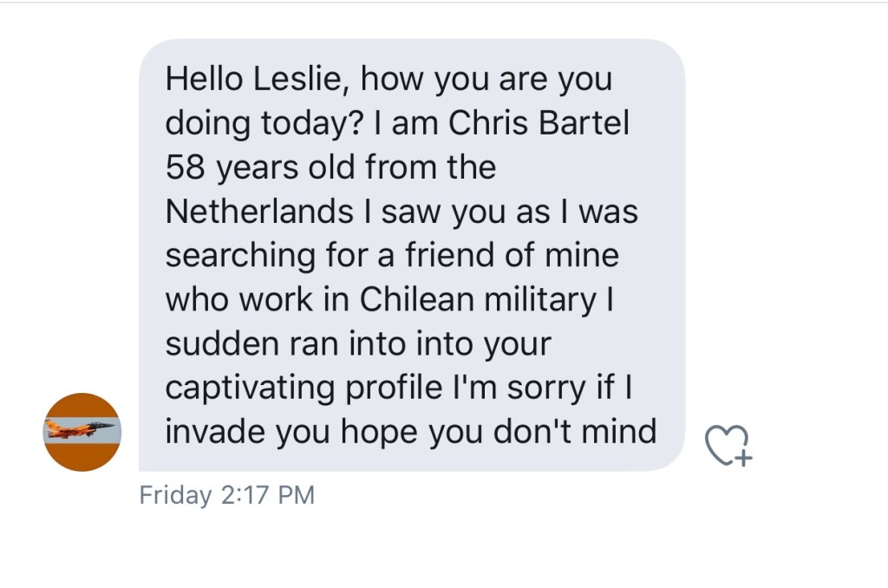Click the Friday 2:17 PM timestamp

click(x=226, y=495)
